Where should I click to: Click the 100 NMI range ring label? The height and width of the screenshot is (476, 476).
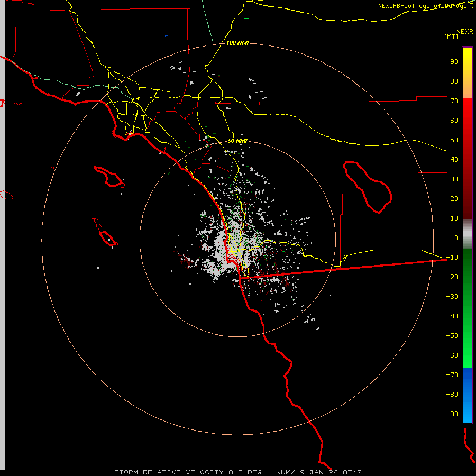pyautogui.click(x=237, y=43)
